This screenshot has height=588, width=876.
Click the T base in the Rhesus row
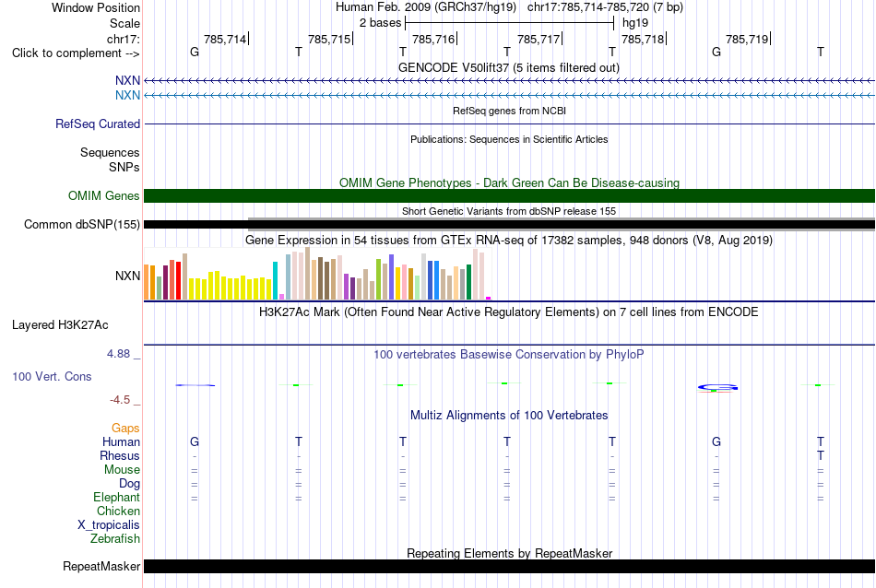point(820,455)
